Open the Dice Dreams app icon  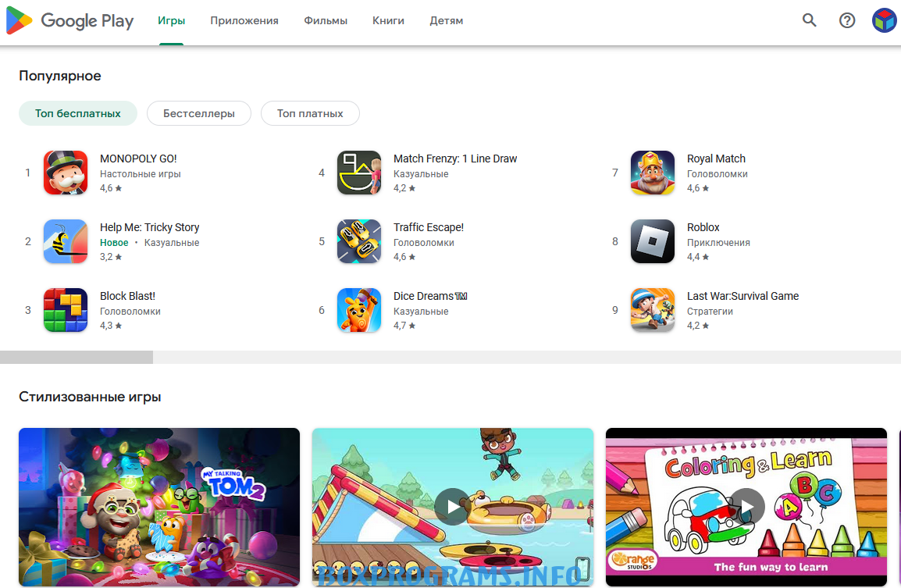click(x=359, y=310)
